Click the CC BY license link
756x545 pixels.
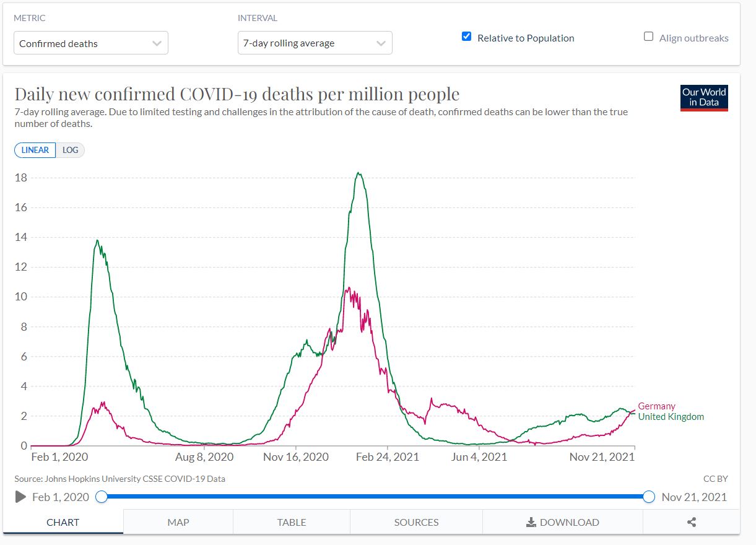click(x=715, y=479)
